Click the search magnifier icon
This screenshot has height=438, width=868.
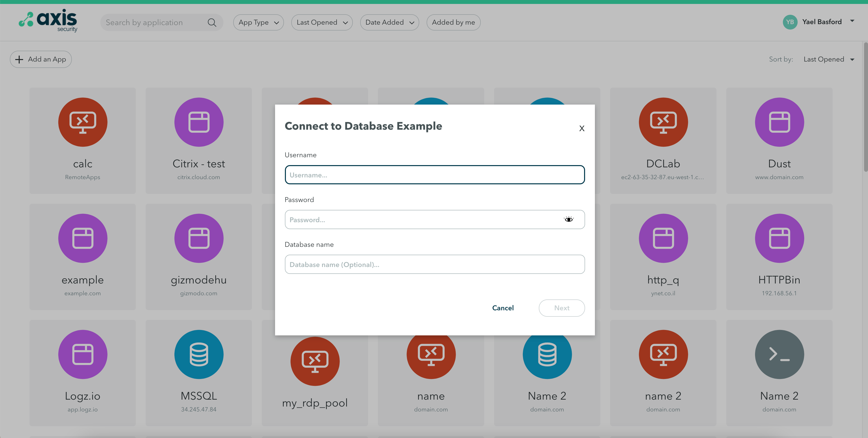(212, 23)
